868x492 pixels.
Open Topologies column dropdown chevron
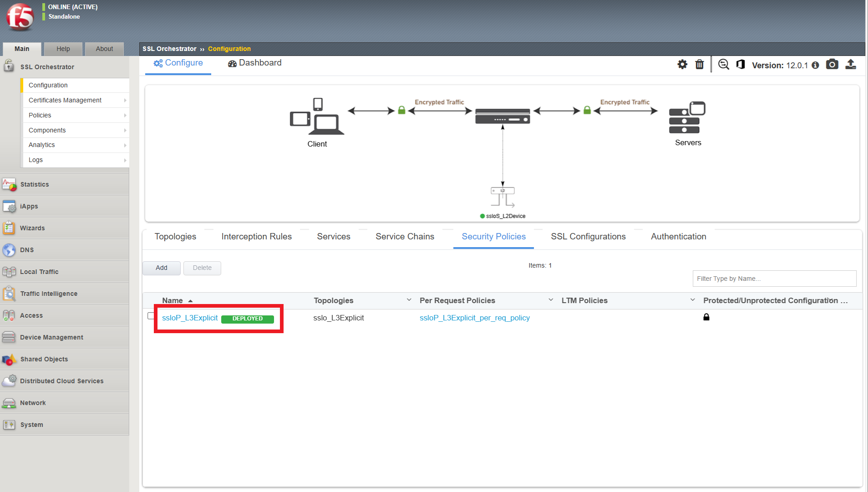tap(409, 300)
